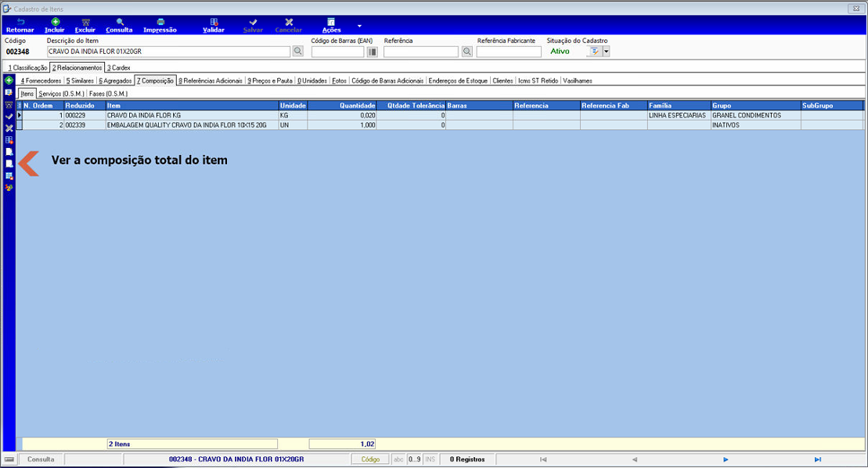Viewport: 868px width, 468px height.
Task: Toggle the abc indicator in status bar
Action: click(398, 459)
